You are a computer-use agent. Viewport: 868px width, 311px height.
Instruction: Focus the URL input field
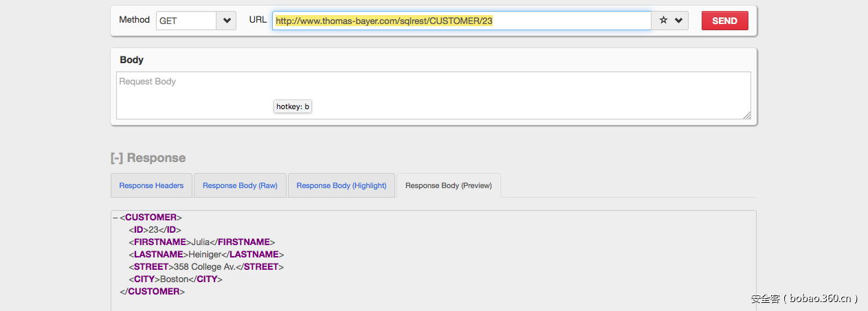point(460,21)
